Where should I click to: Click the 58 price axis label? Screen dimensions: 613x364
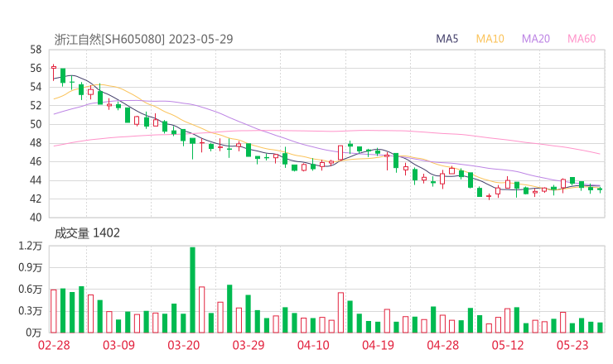36,50
